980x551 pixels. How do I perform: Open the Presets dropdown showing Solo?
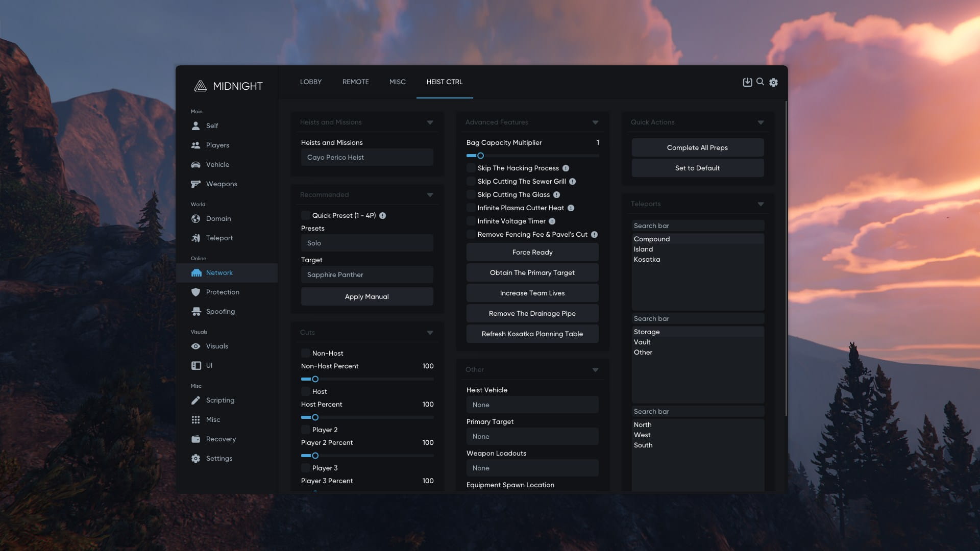[366, 243]
